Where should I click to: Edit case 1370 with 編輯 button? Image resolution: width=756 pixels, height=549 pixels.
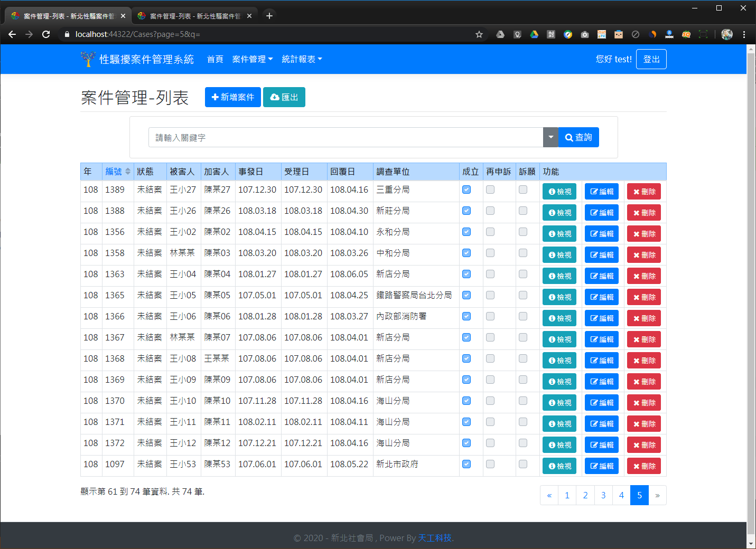click(602, 403)
